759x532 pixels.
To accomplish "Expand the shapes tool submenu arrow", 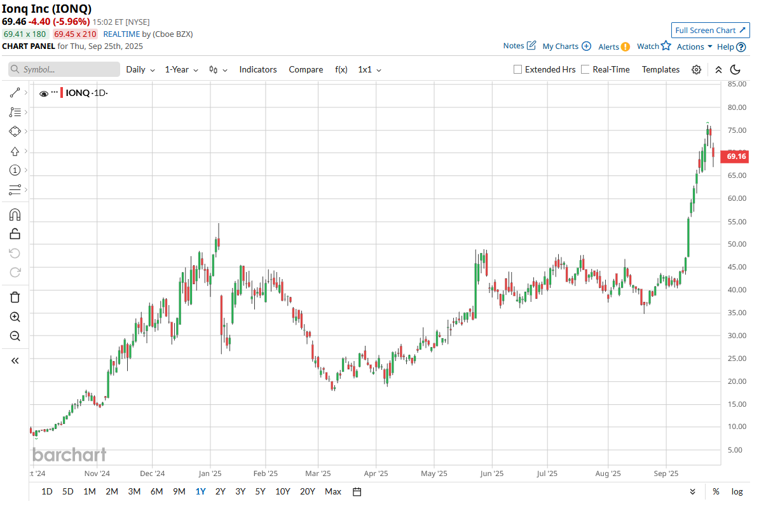I will point(25,131).
